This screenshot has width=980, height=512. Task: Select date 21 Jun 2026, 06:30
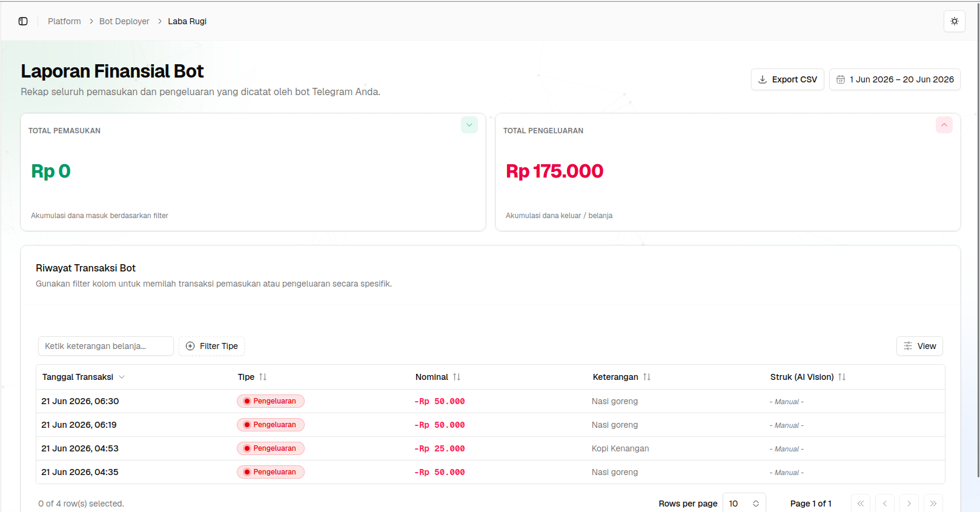[80, 401]
